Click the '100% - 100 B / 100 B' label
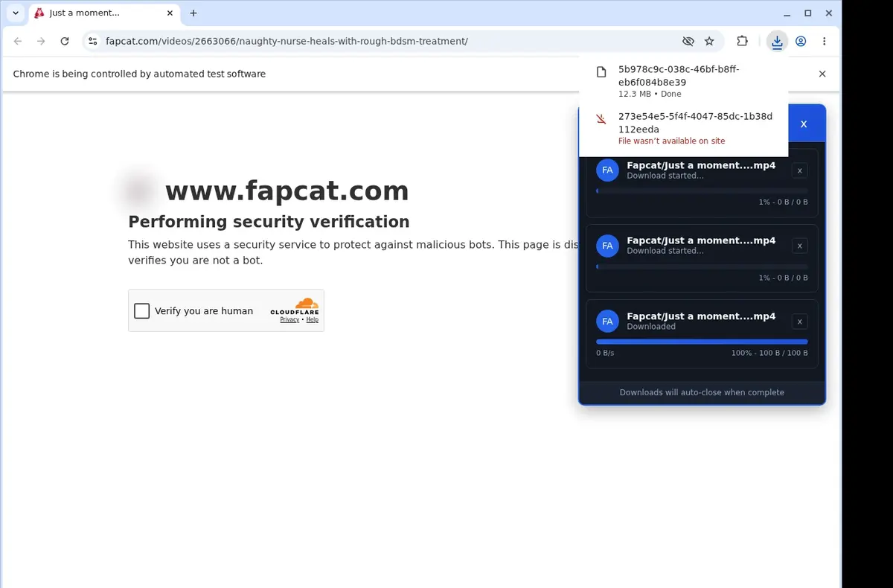 769,353
